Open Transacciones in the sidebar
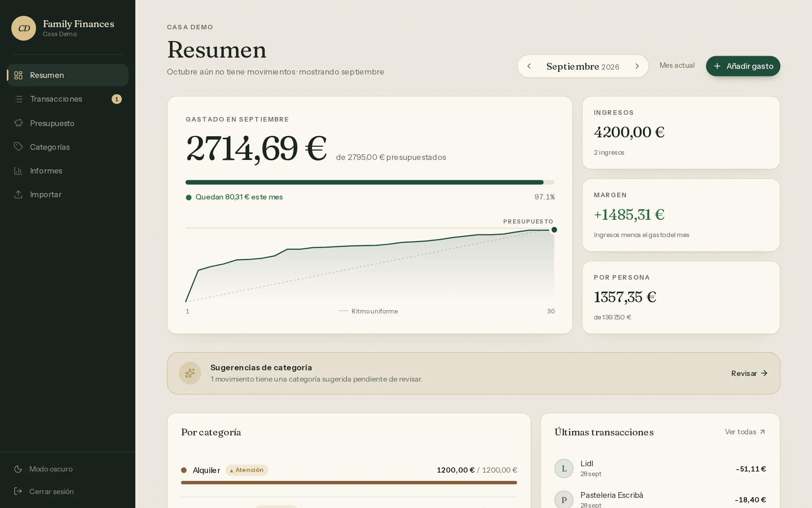Viewport: 812px width, 508px height. pos(68,99)
